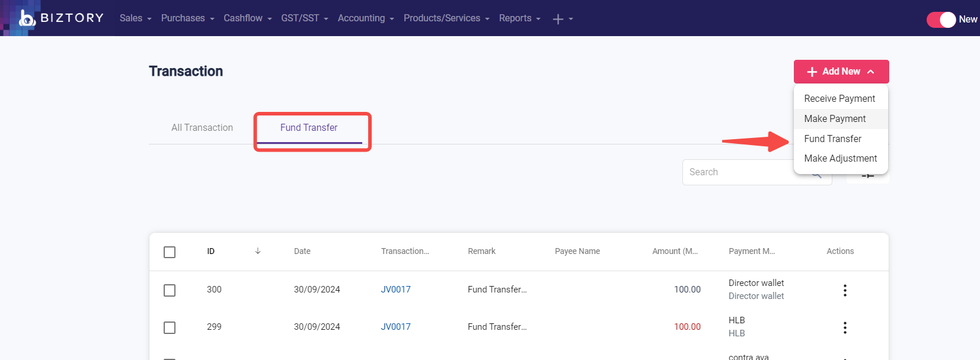Click the plus icon in Add New
Image resolution: width=980 pixels, height=360 pixels.
812,72
